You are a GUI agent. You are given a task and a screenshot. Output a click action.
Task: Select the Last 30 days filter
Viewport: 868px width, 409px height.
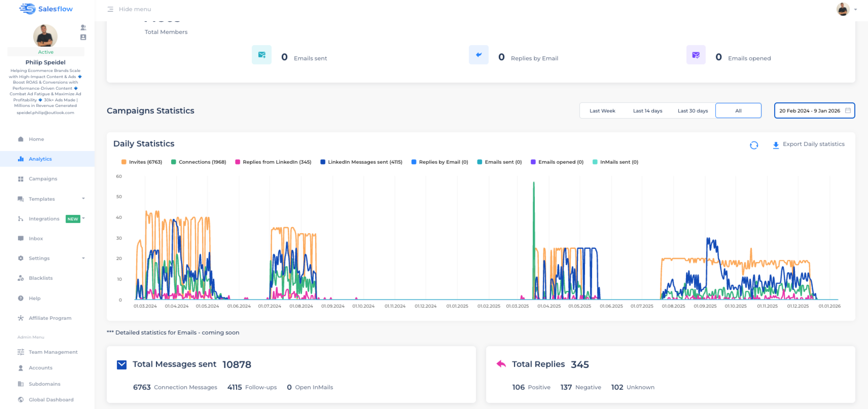click(693, 111)
